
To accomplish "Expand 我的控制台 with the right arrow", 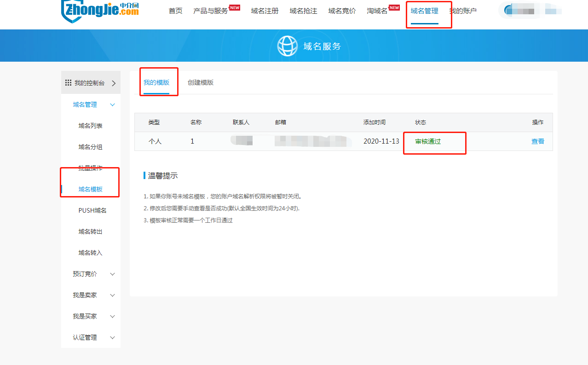I will click(x=114, y=83).
